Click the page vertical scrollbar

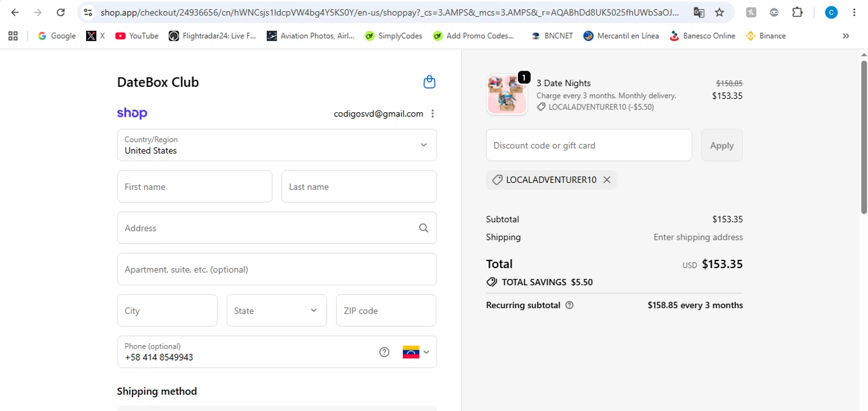[863, 139]
